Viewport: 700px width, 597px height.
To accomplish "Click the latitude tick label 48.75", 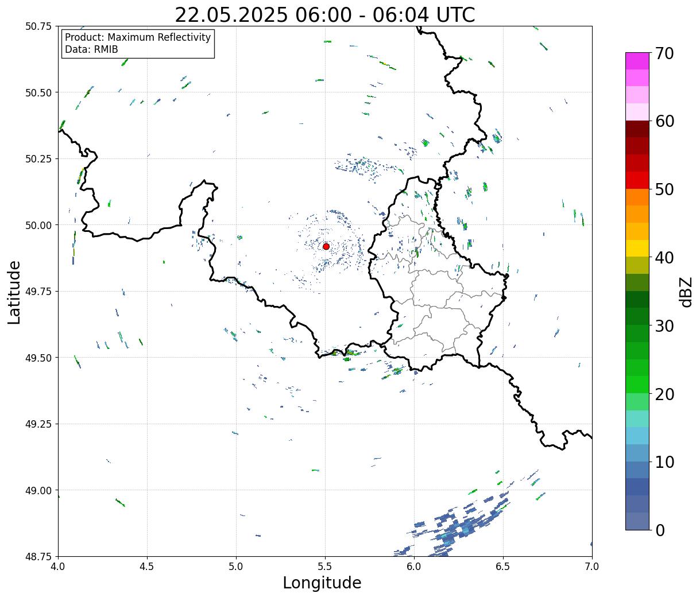I will click(x=38, y=556).
